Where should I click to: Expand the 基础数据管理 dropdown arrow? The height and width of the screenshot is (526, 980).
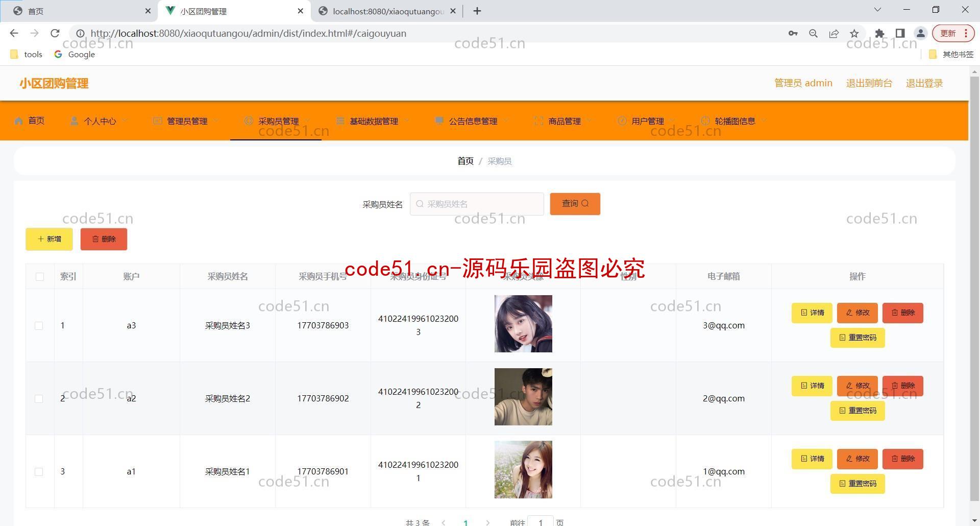click(x=407, y=121)
